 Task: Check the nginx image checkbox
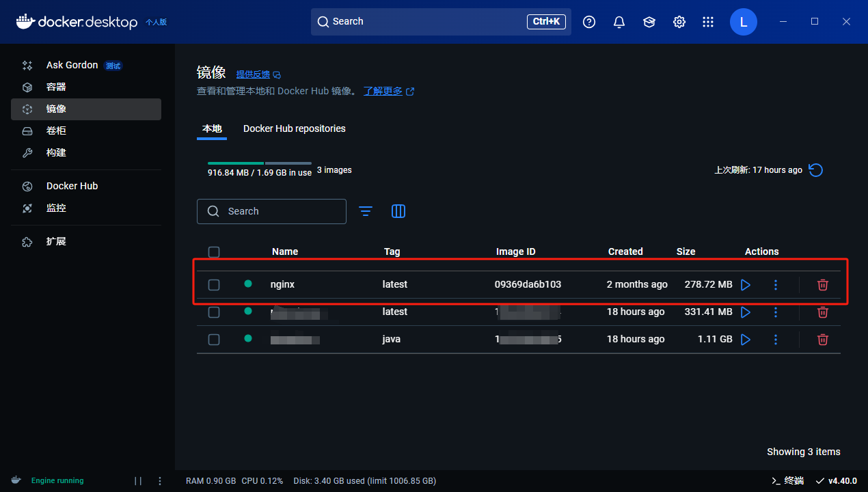[x=214, y=285]
